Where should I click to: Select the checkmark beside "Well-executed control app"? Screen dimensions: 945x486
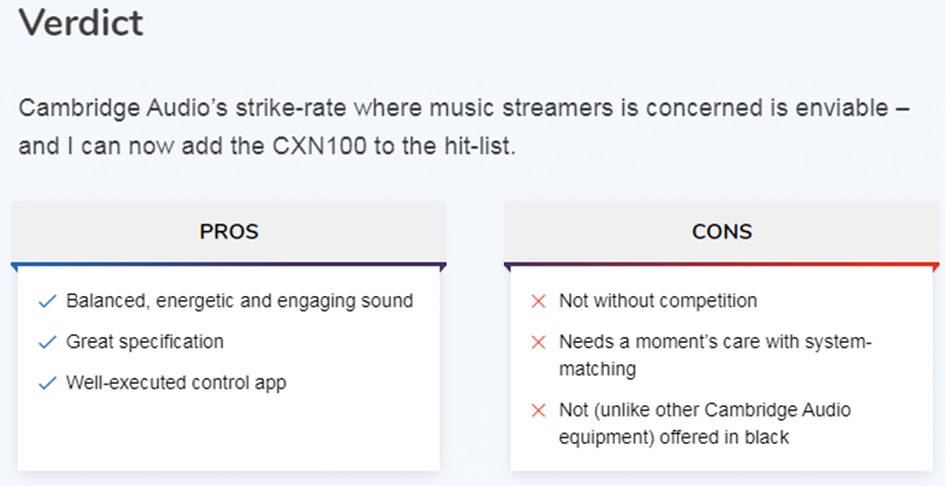click(x=47, y=383)
